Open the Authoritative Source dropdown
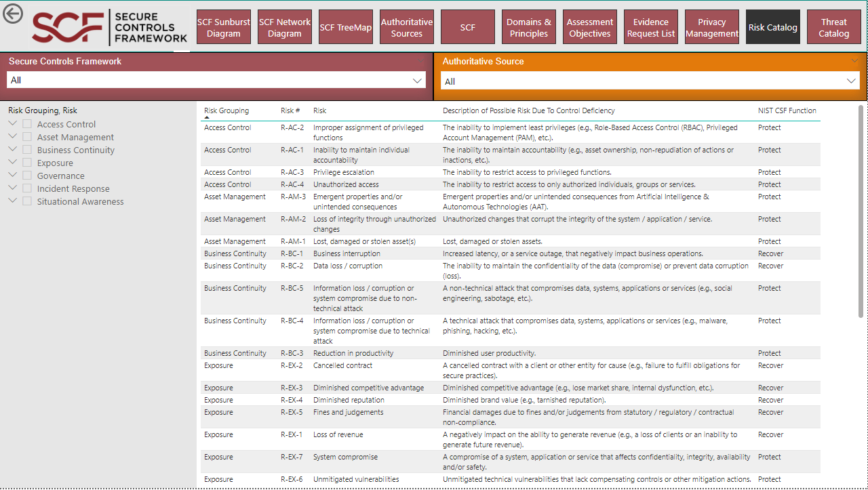The height and width of the screenshot is (490, 868). click(851, 79)
